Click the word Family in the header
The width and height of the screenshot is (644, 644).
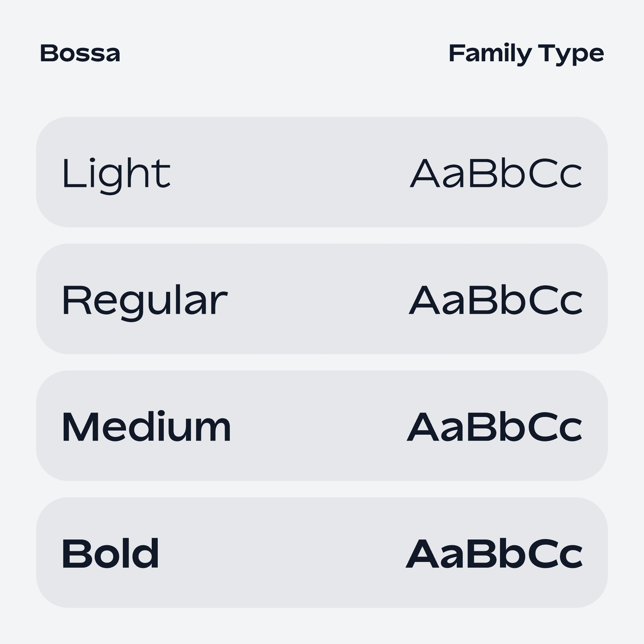tap(490, 54)
